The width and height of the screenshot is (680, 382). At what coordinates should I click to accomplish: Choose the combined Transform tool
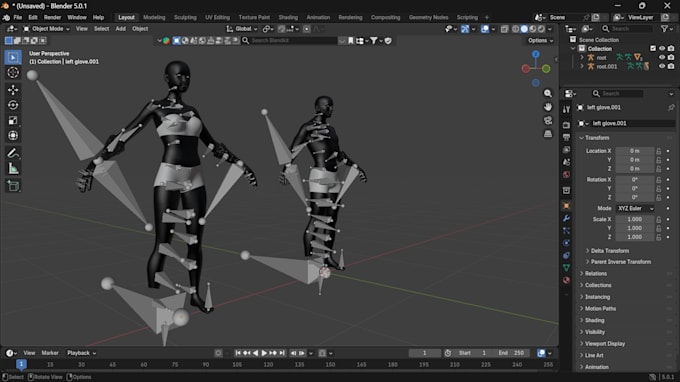[13, 135]
